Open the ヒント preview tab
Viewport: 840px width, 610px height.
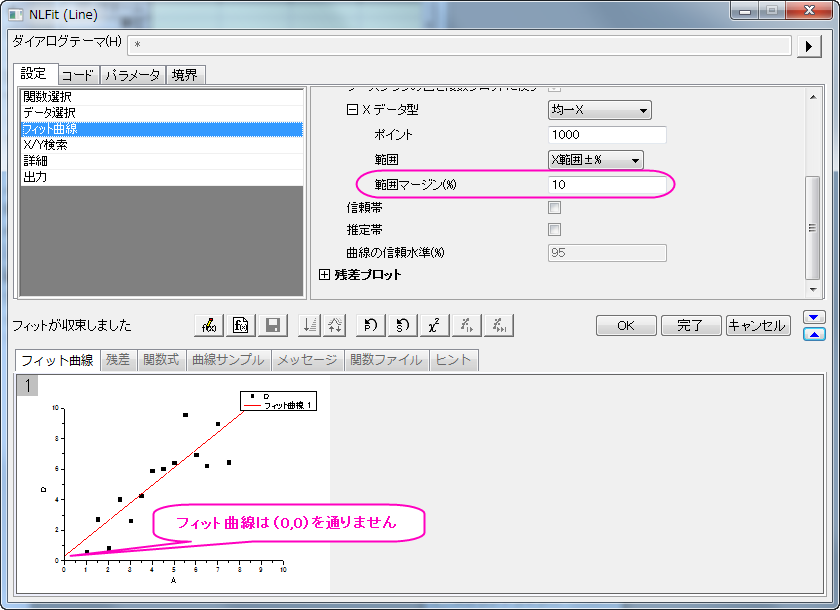pos(453,360)
